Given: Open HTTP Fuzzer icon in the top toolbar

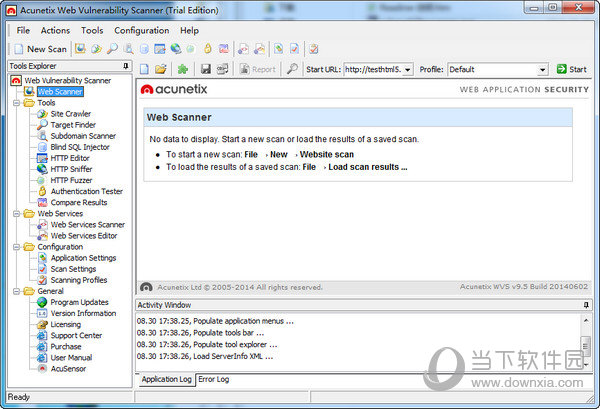Looking at the screenshot, I should click(191, 49).
